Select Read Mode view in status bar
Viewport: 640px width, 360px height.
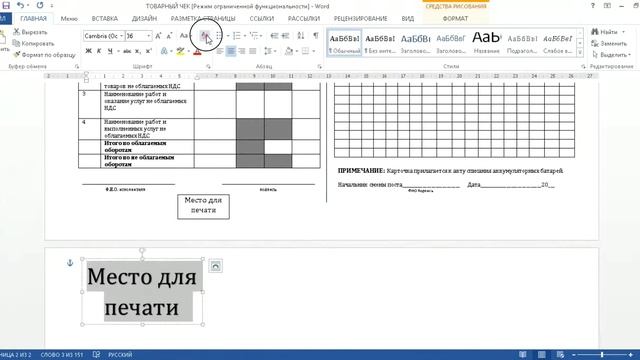[x=522, y=355]
